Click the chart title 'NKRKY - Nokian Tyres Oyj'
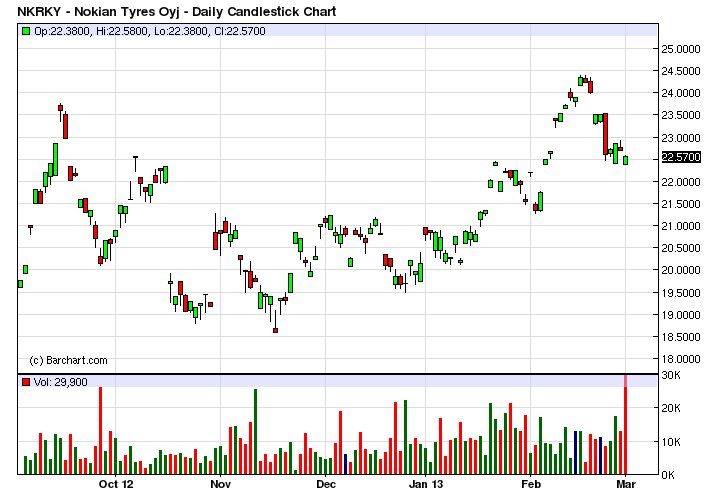 pyautogui.click(x=98, y=11)
